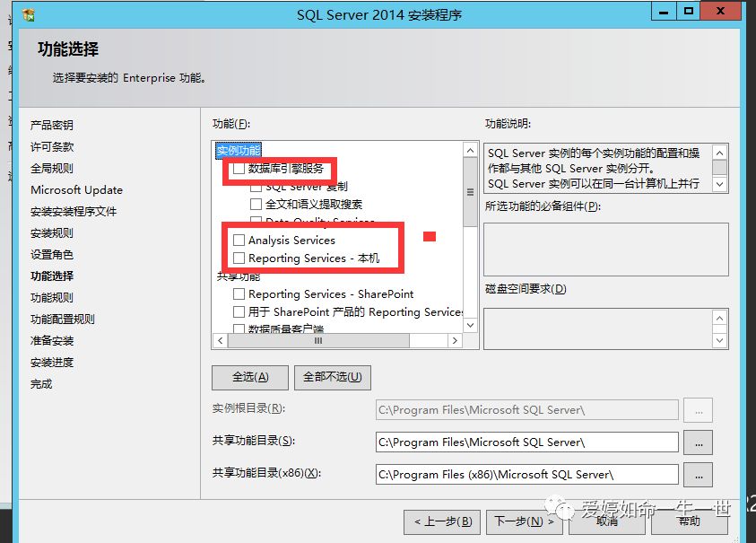
Task: Click 安装安装程序文件 step in the sidebar
Action: tap(74, 212)
